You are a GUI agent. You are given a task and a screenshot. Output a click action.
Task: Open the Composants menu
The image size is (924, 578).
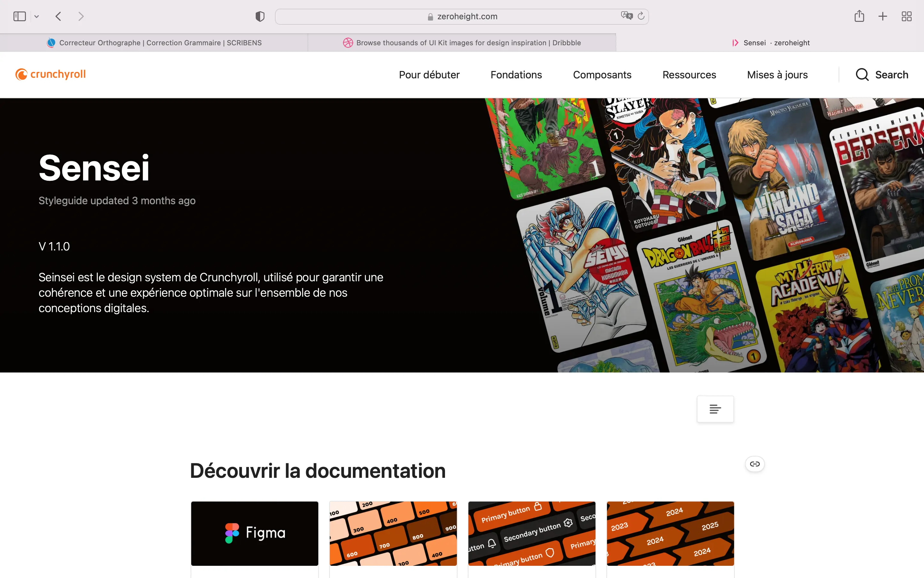[x=602, y=75]
